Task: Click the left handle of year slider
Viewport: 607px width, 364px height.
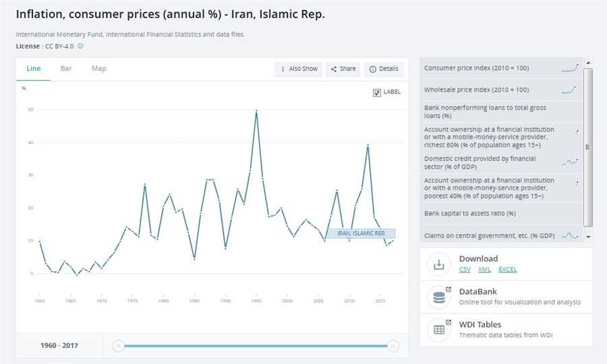Action: (x=119, y=346)
